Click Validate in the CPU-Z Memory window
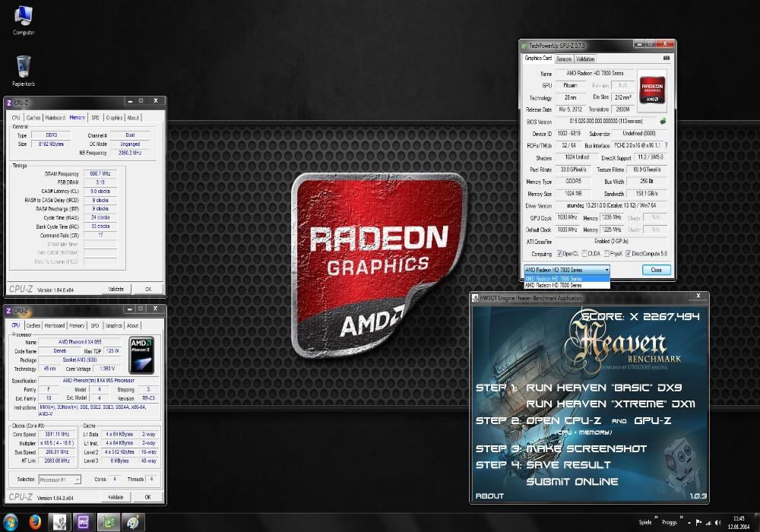760x532 pixels. pos(116,290)
